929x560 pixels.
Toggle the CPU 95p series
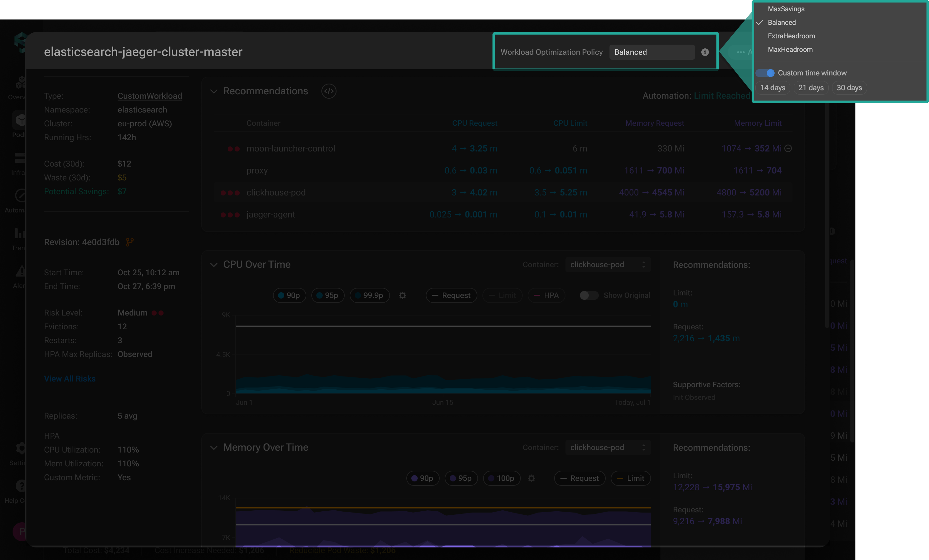(x=328, y=295)
